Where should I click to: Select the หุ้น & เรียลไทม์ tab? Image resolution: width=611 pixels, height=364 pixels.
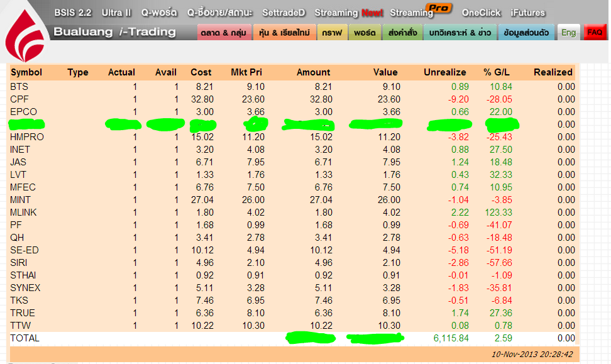(x=285, y=32)
